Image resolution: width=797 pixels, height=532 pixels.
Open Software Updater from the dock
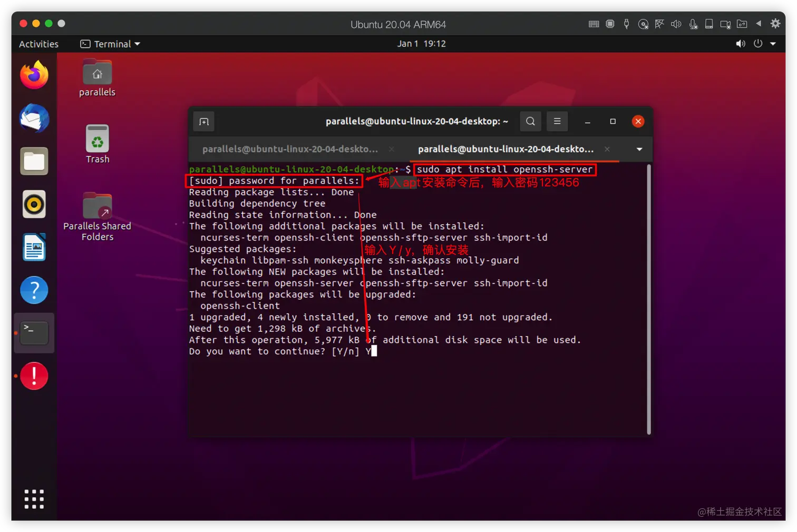pyautogui.click(x=34, y=376)
